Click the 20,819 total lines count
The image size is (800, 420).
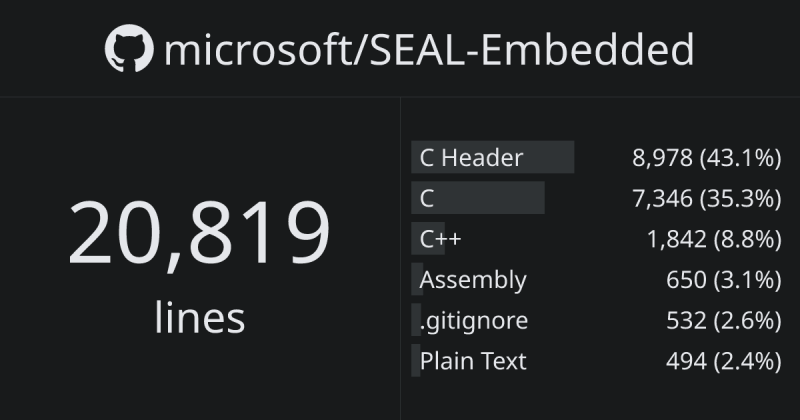coord(199,232)
